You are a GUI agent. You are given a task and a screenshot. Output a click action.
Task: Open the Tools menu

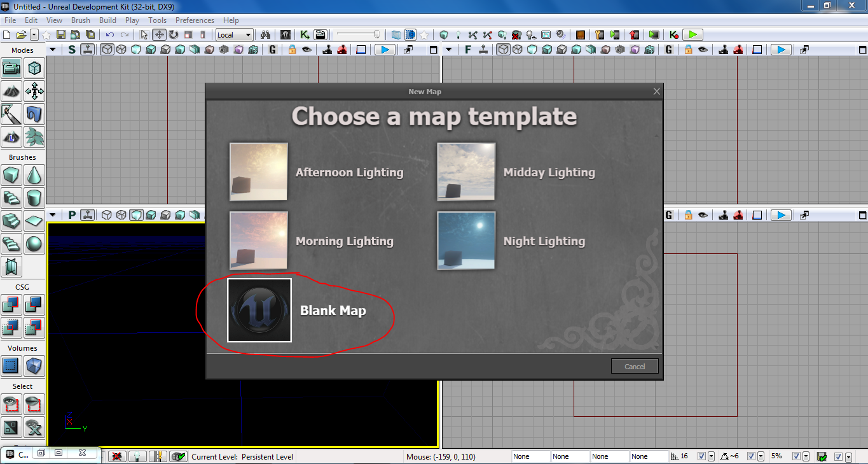158,20
